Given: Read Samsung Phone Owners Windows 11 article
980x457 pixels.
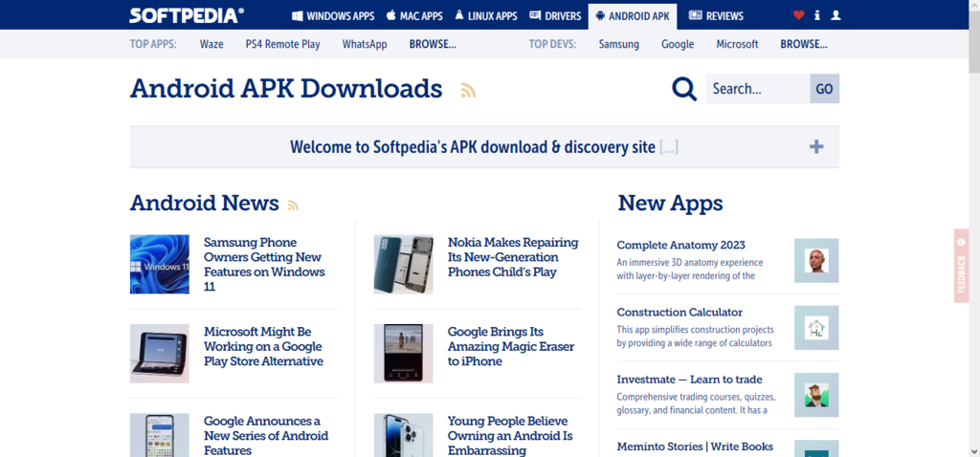Looking at the screenshot, I should click(x=264, y=264).
